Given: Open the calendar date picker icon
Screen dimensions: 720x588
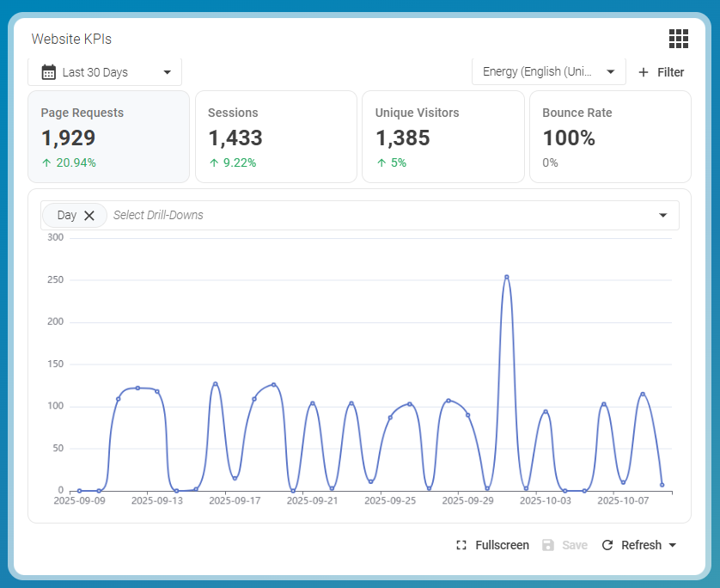Looking at the screenshot, I should coord(47,72).
